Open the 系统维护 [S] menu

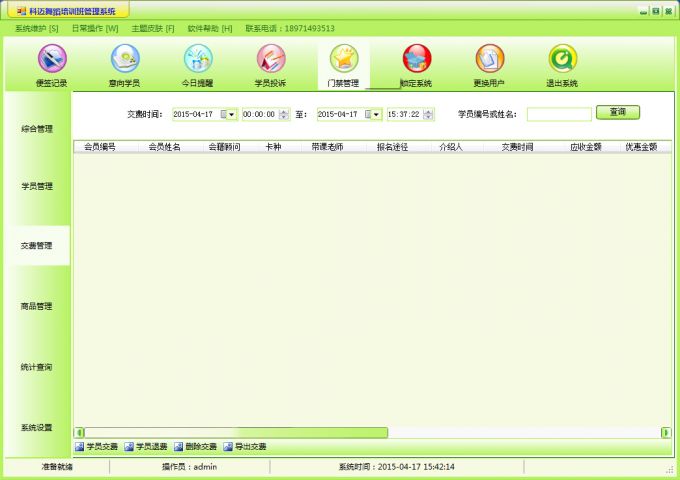click(x=36, y=29)
